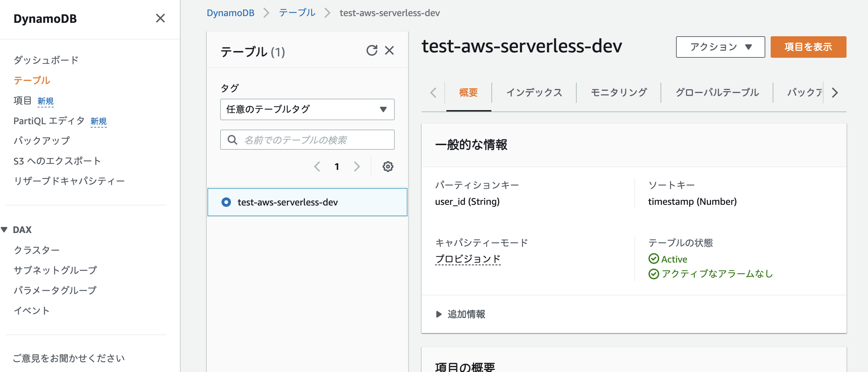Click the 新規 badge next to PartiQL エディタ
The width and height of the screenshot is (868, 372).
pos(99,121)
